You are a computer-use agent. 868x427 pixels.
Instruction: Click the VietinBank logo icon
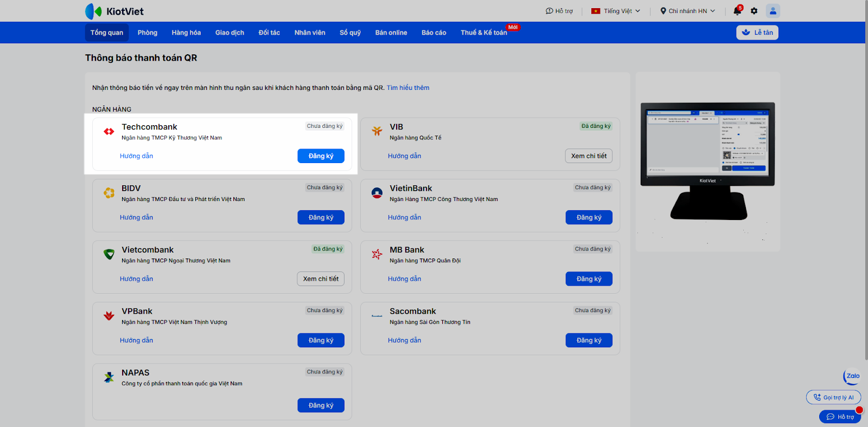tap(377, 192)
